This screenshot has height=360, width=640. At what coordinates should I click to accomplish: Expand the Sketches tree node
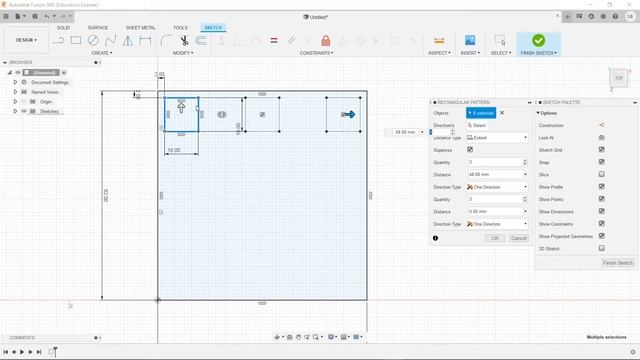(15, 111)
